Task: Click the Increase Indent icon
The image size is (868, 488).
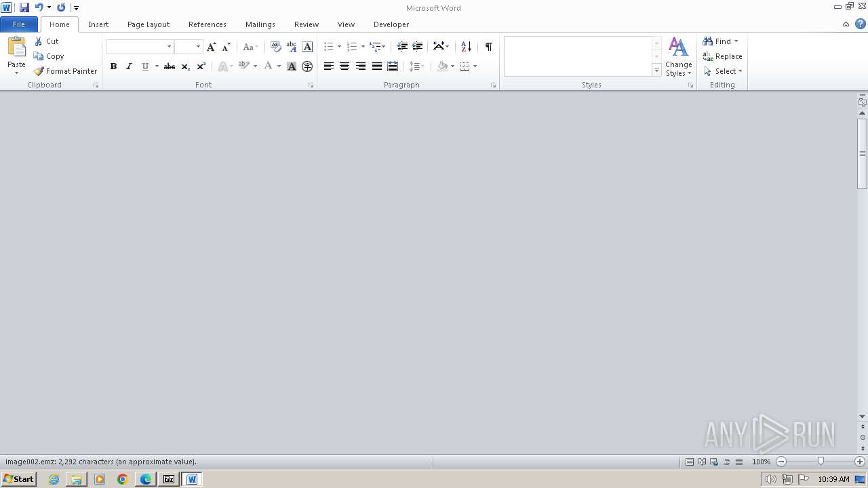Action: (x=418, y=47)
